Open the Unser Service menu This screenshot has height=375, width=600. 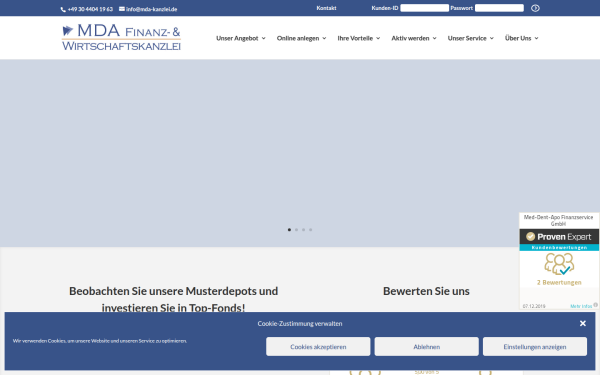coord(471,38)
